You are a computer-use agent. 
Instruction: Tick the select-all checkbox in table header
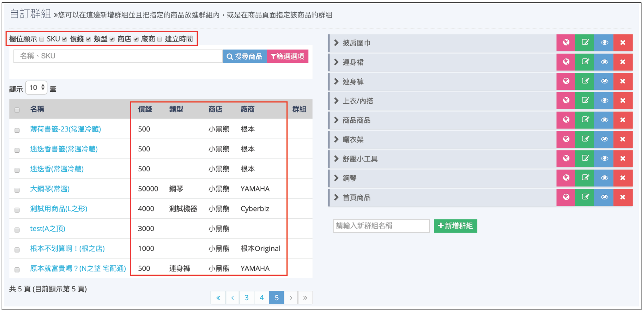coord(17,110)
